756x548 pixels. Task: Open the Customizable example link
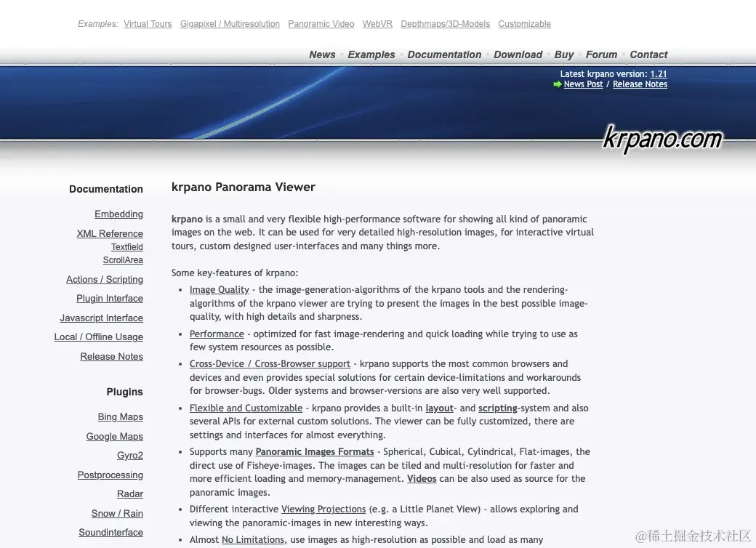click(x=525, y=24)
